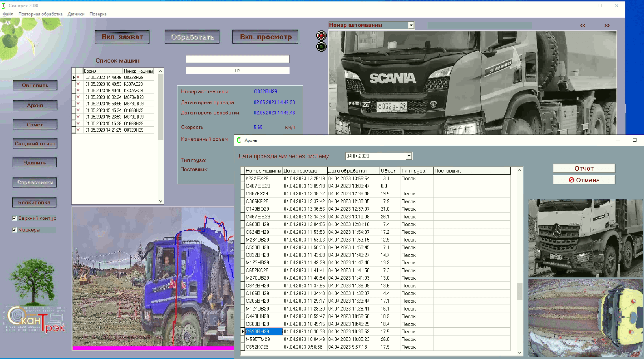Click the speed value 5.65
Image resolution: width=644 pixels, height=359 pixels.
(258, 127)
